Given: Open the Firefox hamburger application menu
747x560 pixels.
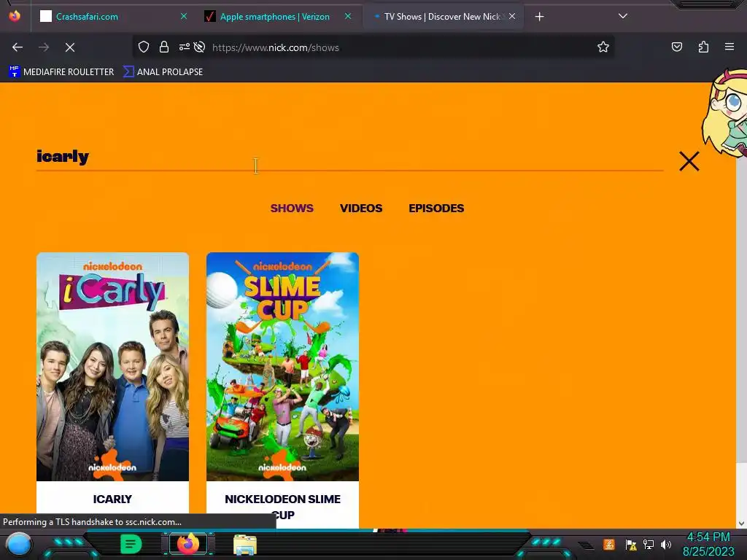Looking at the screenshot, I should (x=729, y=47).
